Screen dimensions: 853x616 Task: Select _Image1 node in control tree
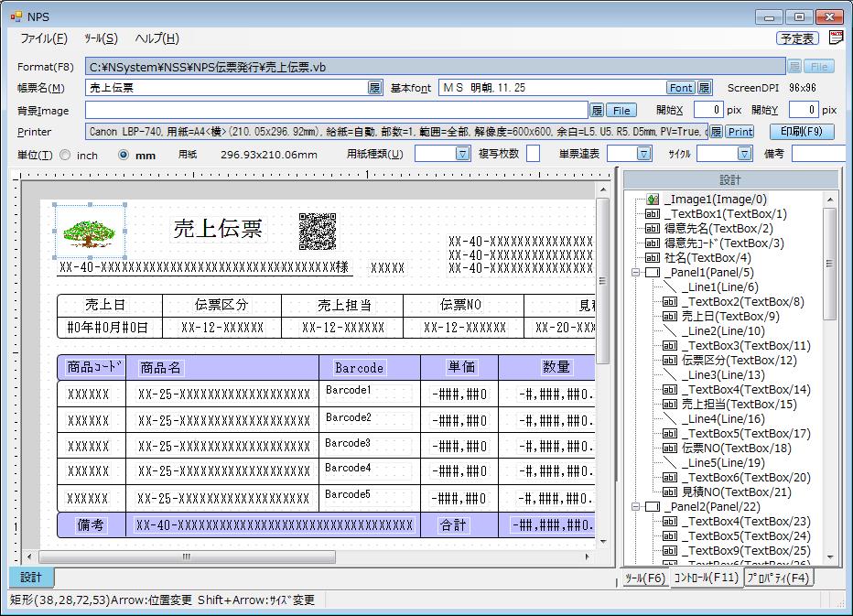716,199
